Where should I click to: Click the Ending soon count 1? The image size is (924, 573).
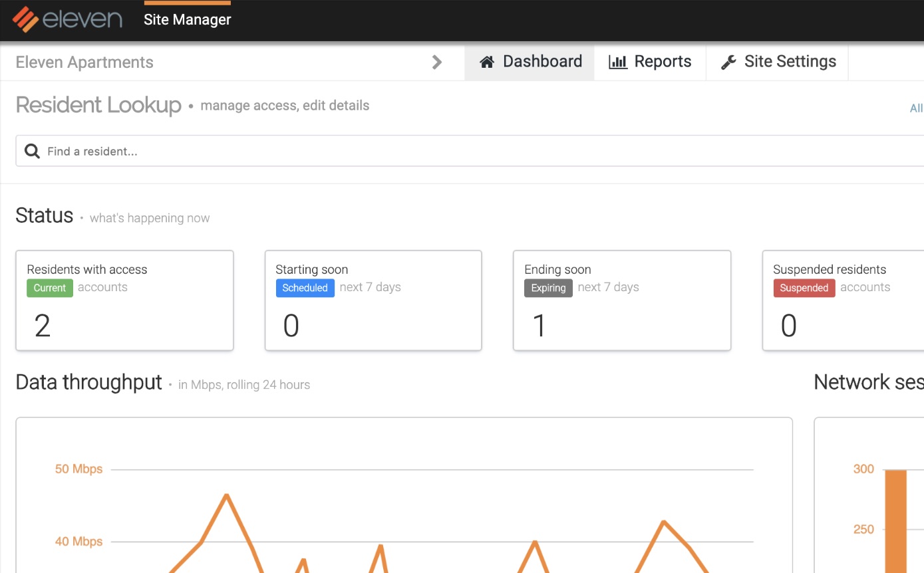(539, 326)
